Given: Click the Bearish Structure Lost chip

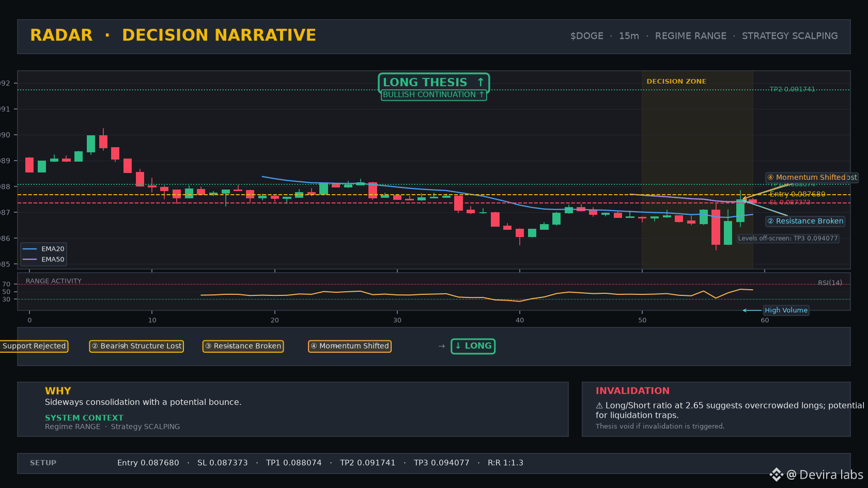Looking at the screenshot, I should [x=136, y=346].
